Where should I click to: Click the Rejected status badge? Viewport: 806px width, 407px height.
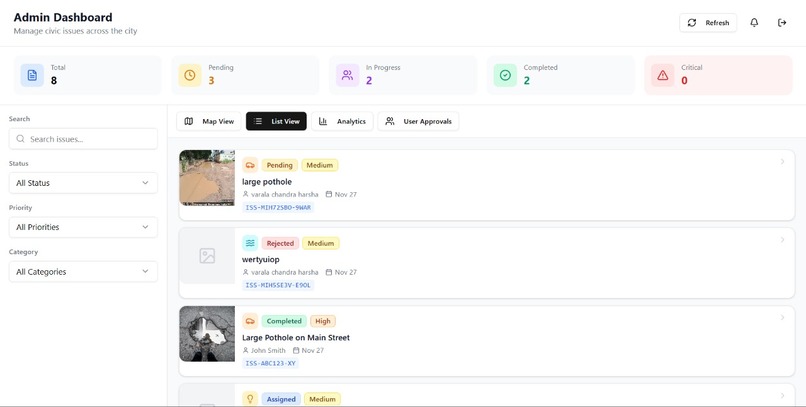[x=280, y=244]
